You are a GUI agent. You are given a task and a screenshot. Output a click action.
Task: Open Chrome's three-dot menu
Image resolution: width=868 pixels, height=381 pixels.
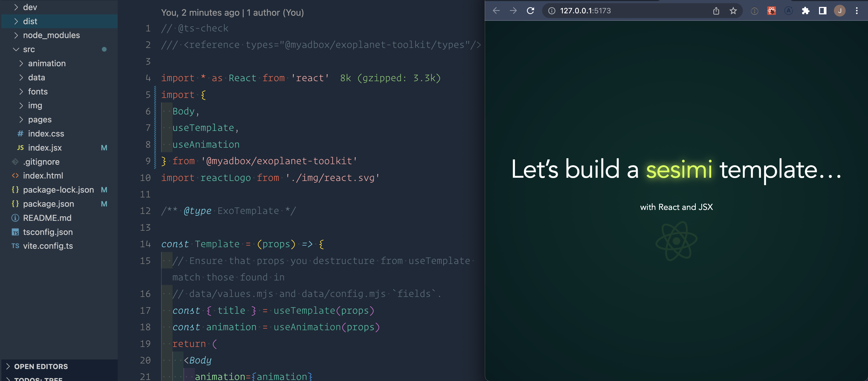857,11
